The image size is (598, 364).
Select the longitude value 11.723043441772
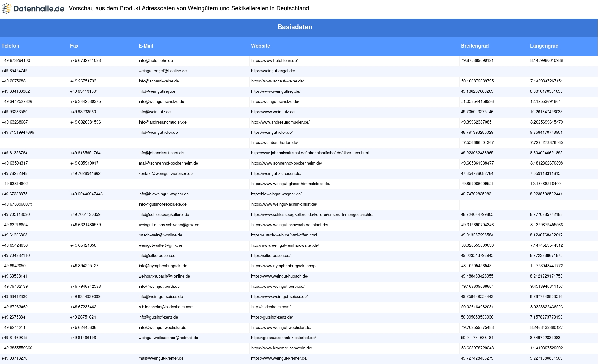click(x=547, y=266)
